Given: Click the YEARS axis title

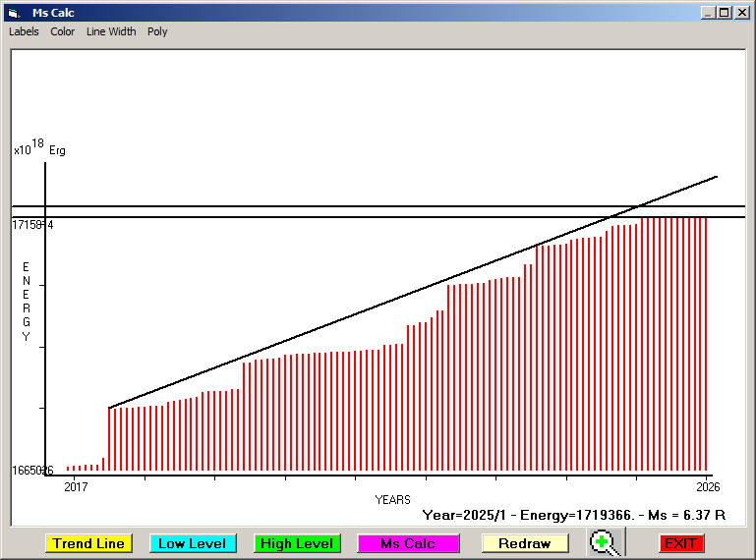Looking at the screenshot, I should point(392,500).
